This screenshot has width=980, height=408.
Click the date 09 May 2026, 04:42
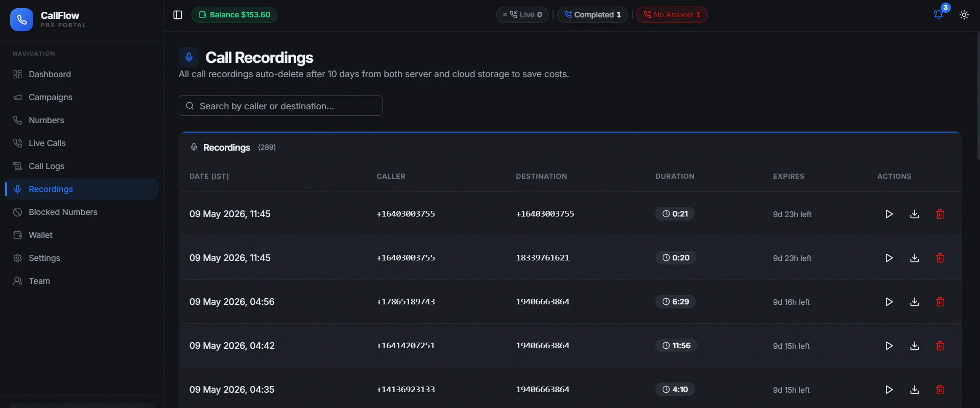click(232, 346)
